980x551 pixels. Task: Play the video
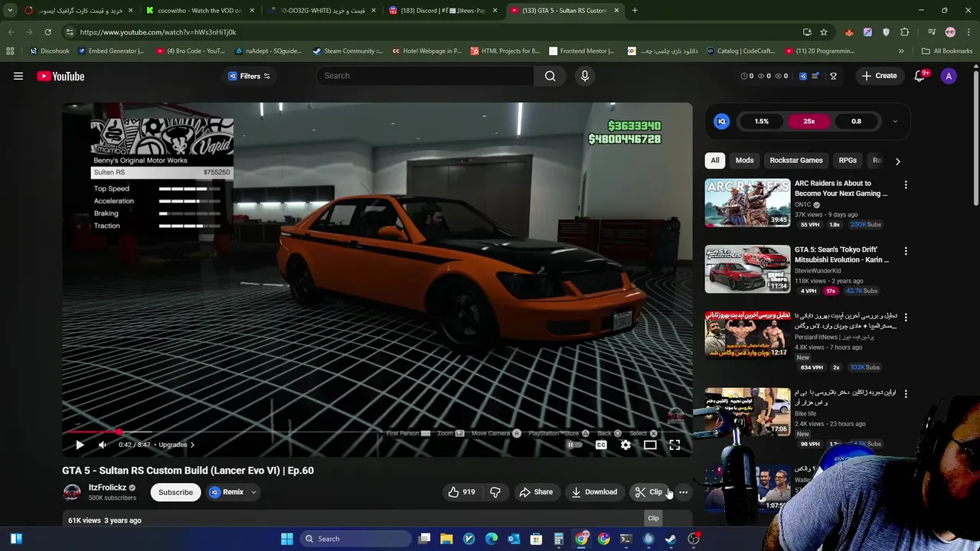80,445
